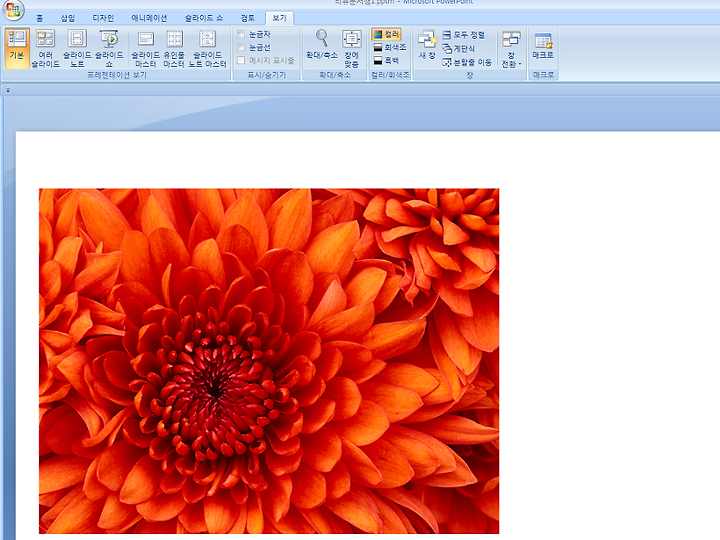Open the 매크로 (Macros) dialog

(x=543, y=45)
